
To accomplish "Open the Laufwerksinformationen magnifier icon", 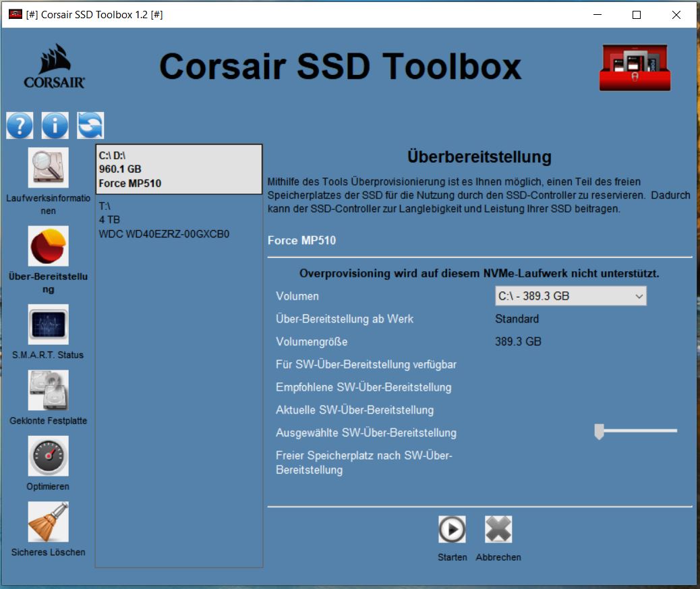I will tap(48, 167).
